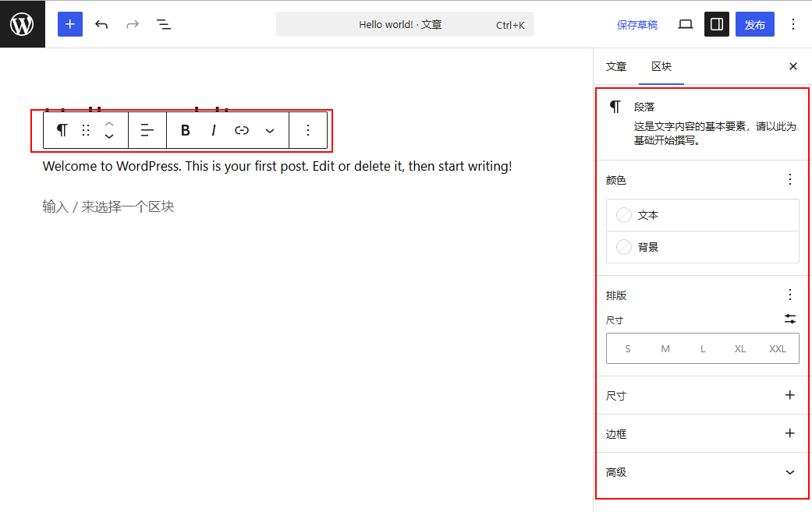The width and height of the screenshot is (812, 512).
Task: Click the 发布 button
Action: point(754,24)
